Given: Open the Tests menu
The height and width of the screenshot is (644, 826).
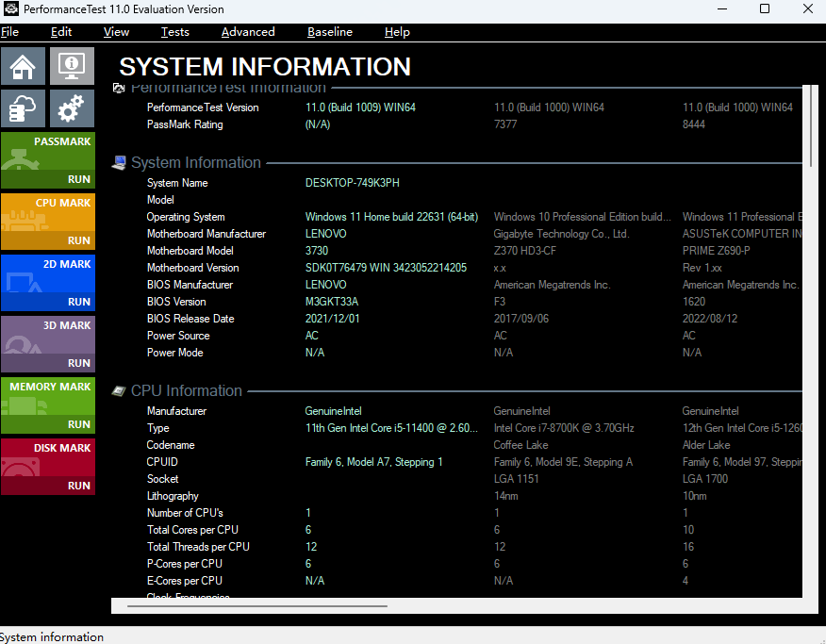Looking at the screenshot, I should pyautogui.click(x=174, y=32).
